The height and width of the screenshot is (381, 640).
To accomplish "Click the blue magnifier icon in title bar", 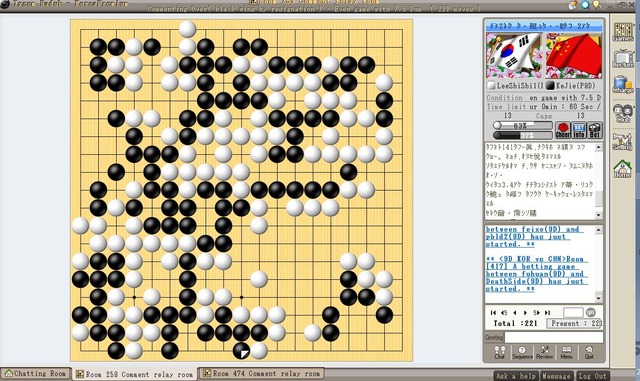I will pos(585,4).
